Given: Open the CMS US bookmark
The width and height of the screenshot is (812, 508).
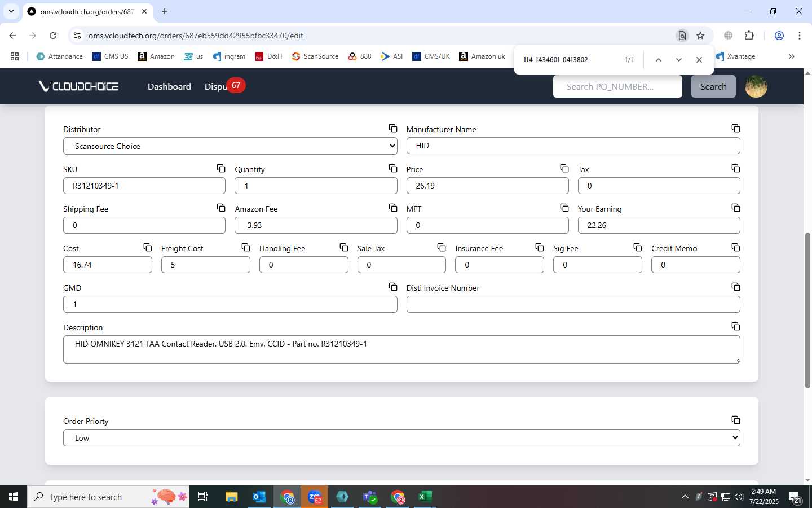Looking at the screenshot, I should point(111,56).
